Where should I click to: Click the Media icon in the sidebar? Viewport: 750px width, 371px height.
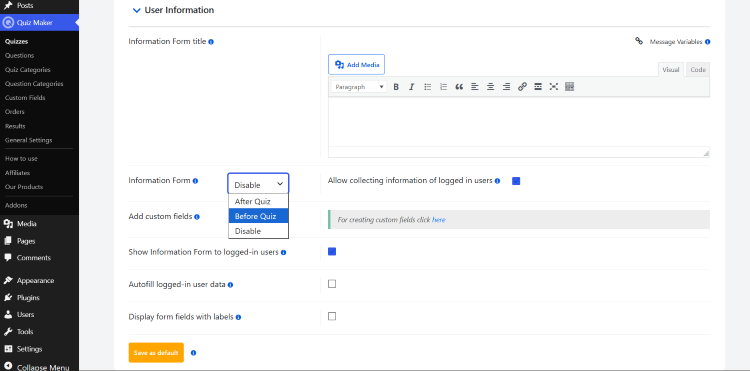[8, 224]
